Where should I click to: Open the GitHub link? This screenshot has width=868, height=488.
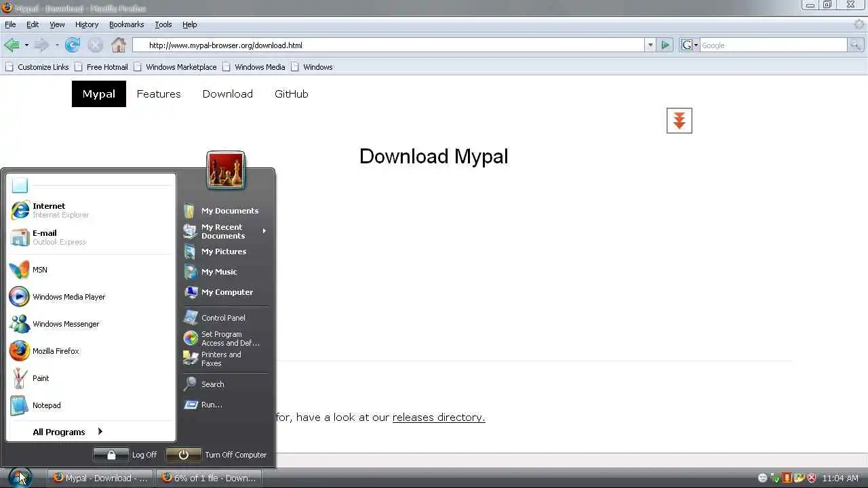292,94
